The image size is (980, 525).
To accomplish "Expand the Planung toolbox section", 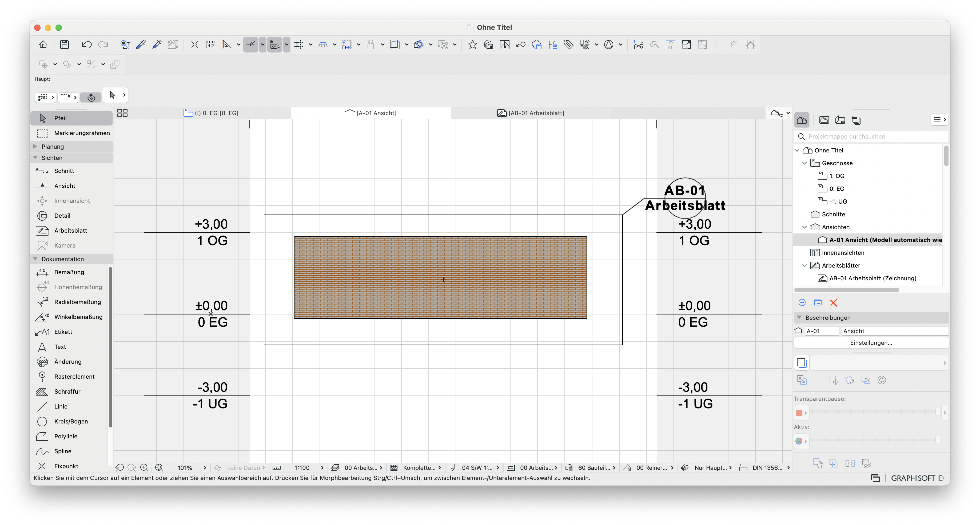I will [x=35, y=146].
